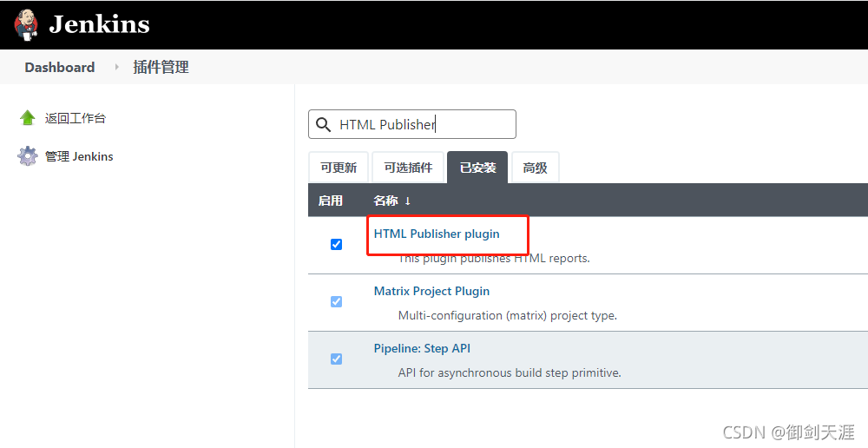Go back via 返回工作台 link
868x448 pixels.
76,118
